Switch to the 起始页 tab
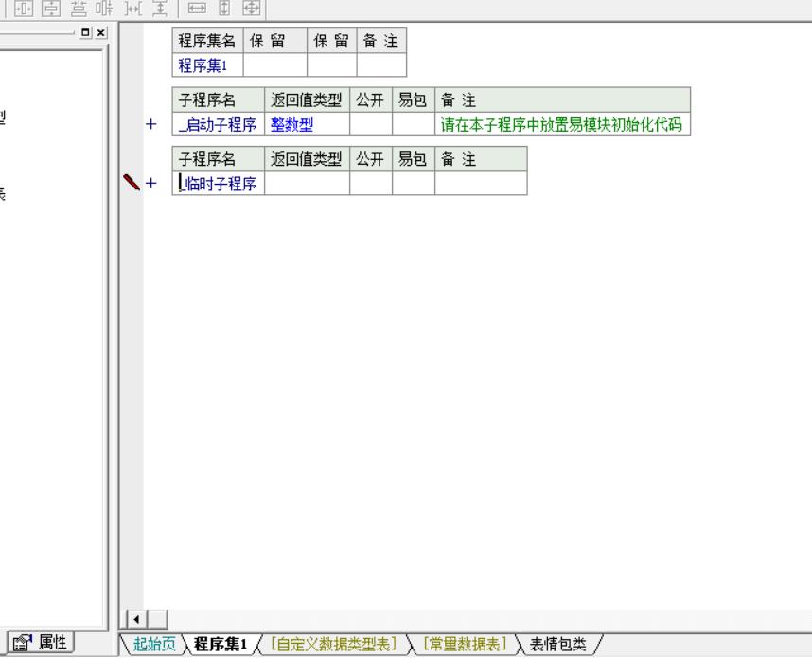The width and height of the screenshot is (812, 658). coord(153,645)
